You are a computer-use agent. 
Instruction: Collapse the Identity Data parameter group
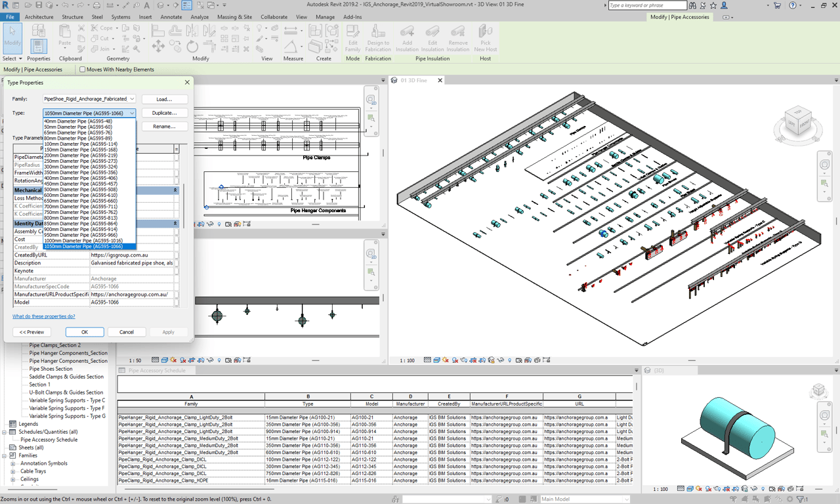(x=175, y=224)
